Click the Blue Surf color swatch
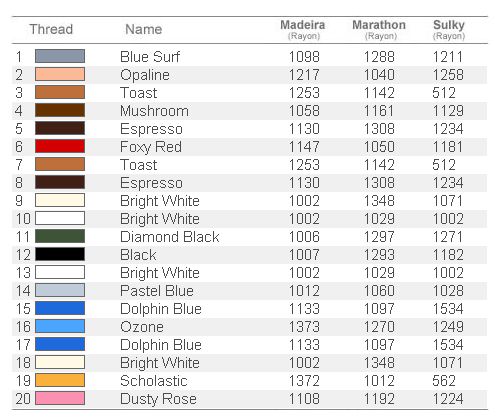 coord(60,56)
